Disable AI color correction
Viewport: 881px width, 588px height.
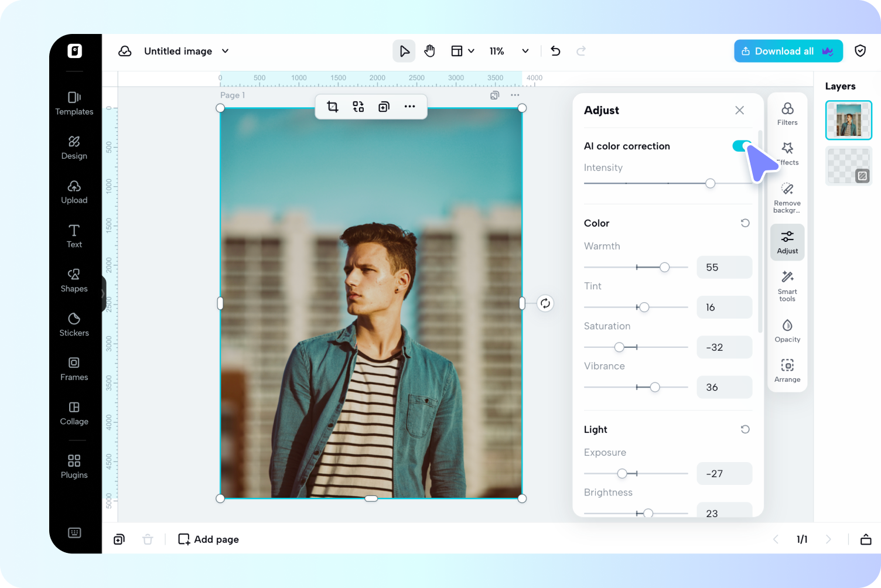pyautogui.click(x=742, y=145)
